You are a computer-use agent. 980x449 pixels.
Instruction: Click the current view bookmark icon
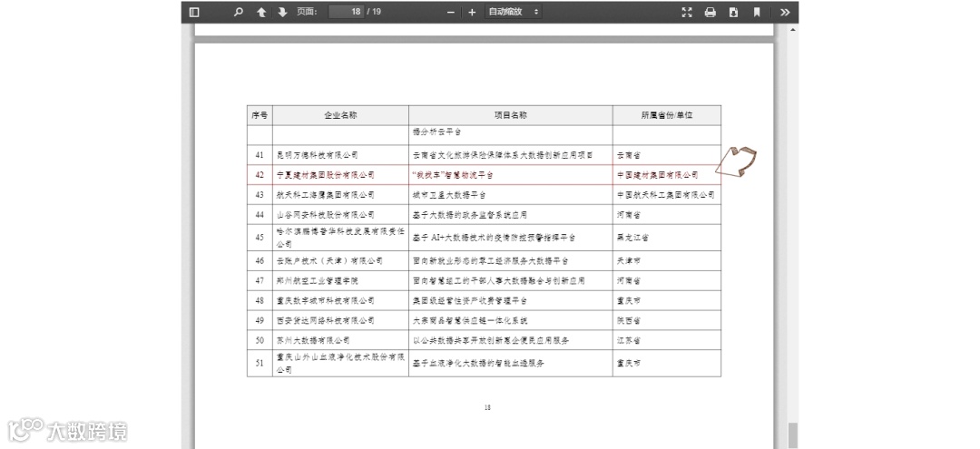tap(757, 12)
